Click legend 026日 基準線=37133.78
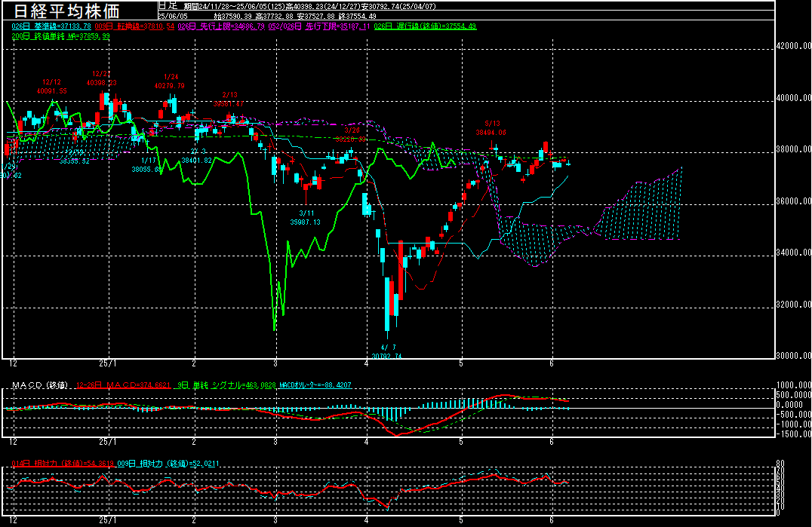Image resolution: width=812 pixels, height=527 pixels. 51,26
